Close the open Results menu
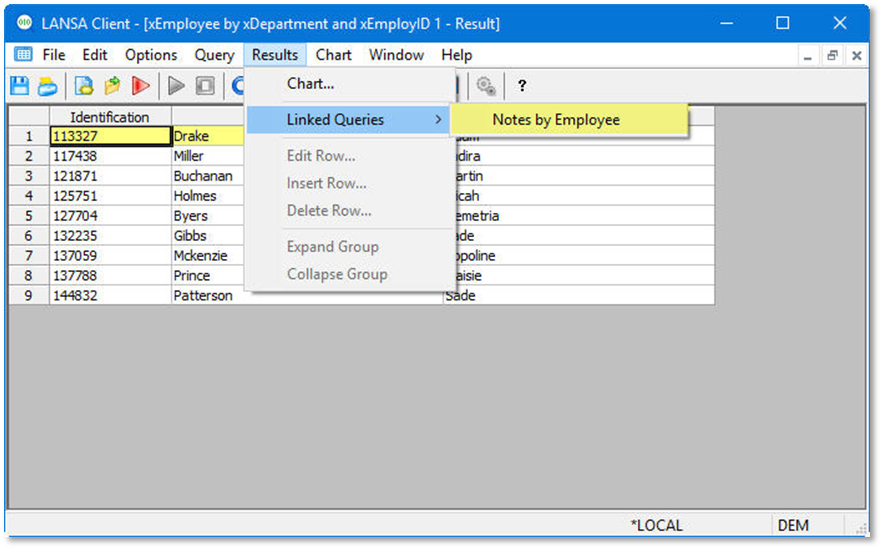 click(274, 55)
